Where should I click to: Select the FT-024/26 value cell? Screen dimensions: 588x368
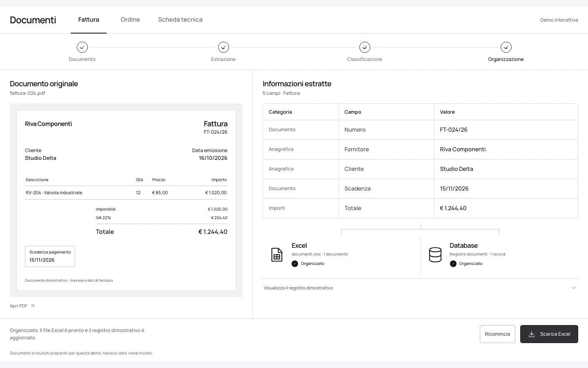(506, 130)
